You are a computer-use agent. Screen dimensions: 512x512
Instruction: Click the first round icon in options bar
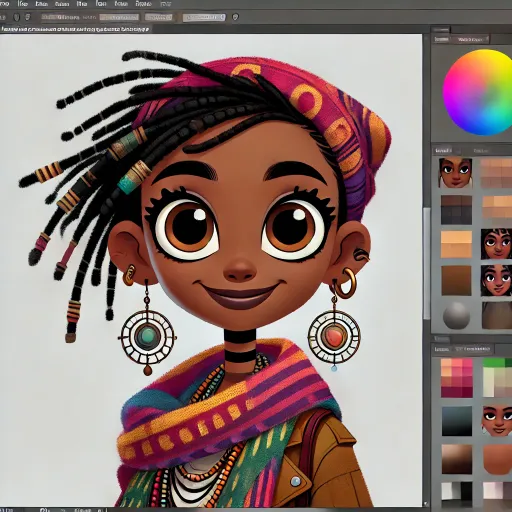17,17
